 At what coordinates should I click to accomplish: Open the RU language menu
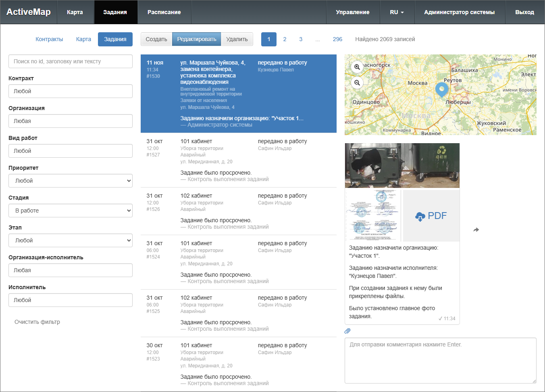[397, 12]
